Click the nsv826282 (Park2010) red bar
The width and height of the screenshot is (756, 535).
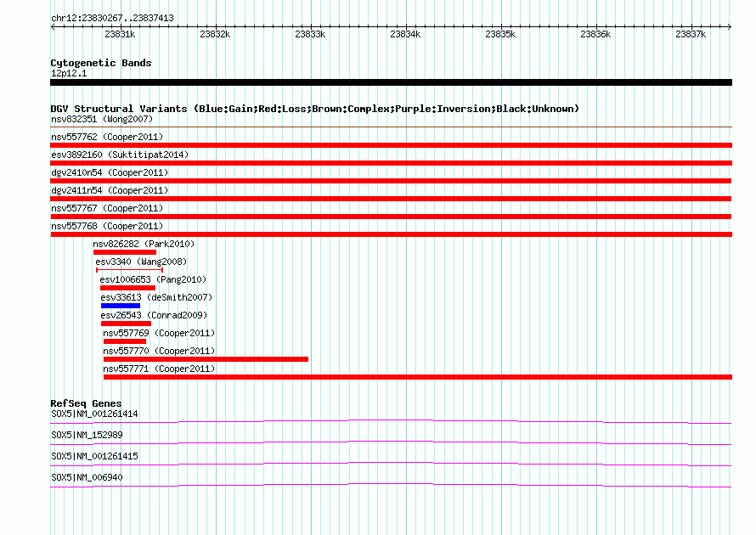click(125, 252)
